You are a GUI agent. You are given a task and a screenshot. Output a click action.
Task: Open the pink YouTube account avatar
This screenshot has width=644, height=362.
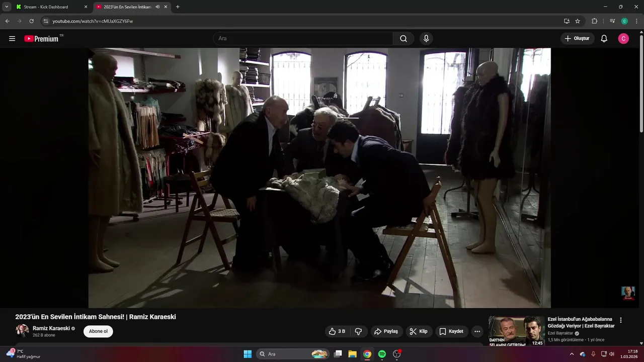[623, 39]
